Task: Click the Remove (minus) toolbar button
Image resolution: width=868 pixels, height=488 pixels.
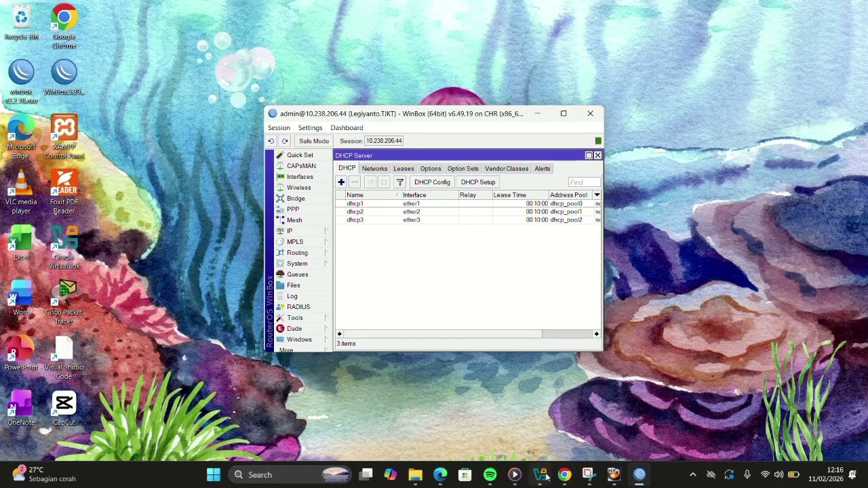Action: tap(354, 182)
